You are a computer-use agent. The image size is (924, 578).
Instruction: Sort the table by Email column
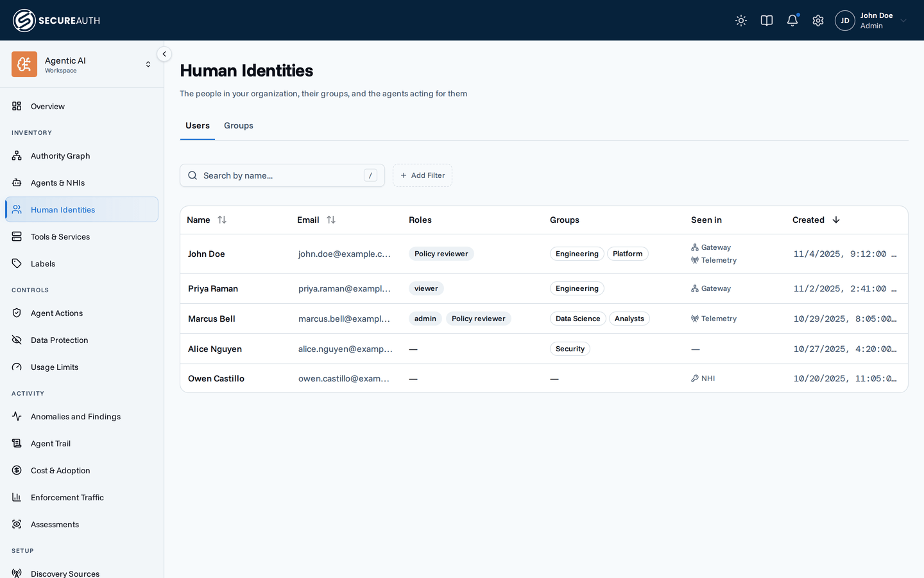coord(331,220)
